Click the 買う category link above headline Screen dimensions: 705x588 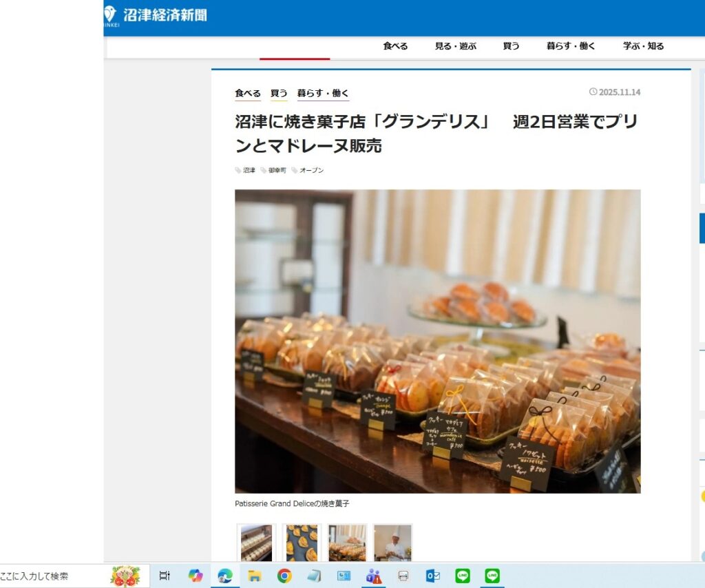pos(279,93)
